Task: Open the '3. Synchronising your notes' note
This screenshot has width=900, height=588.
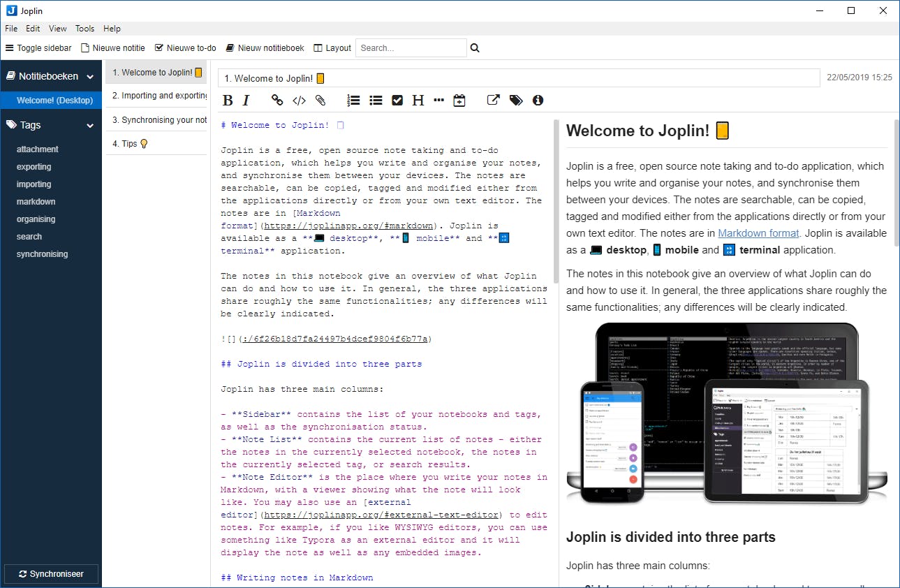Action: point(156,119)
